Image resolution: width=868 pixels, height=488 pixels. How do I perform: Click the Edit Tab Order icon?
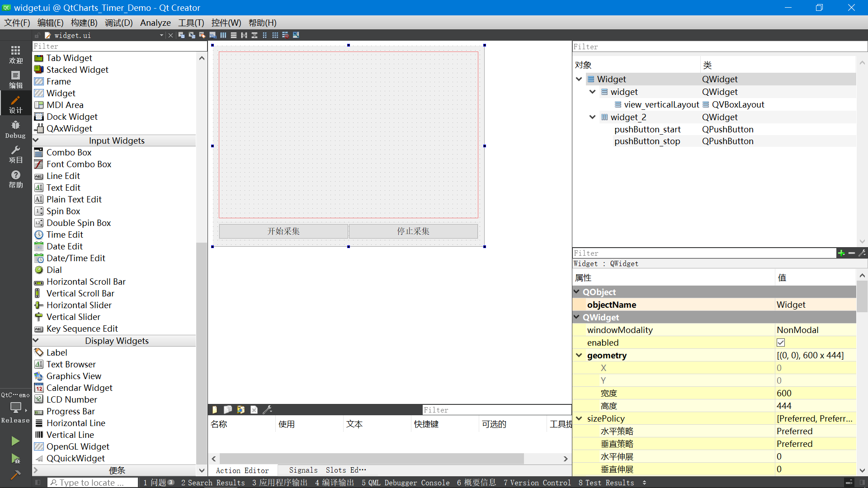pyautogui.click(x=212, y=35)
